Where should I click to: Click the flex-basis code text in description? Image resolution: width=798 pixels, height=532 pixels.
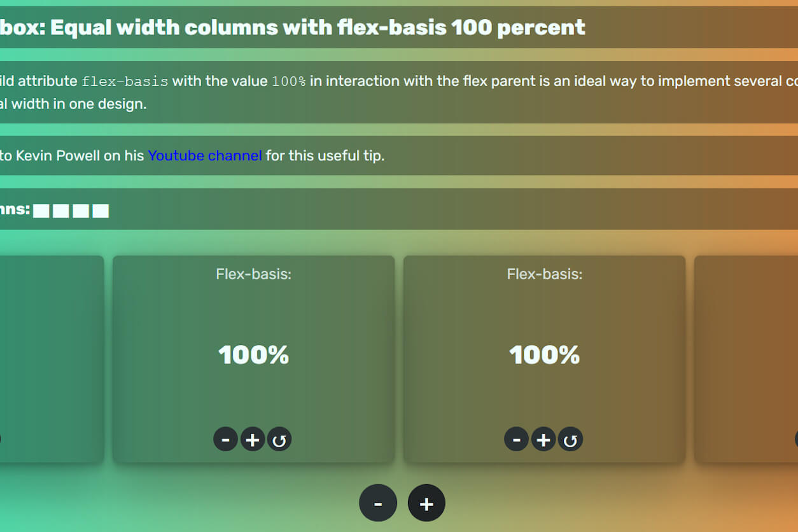coord(125,81)
